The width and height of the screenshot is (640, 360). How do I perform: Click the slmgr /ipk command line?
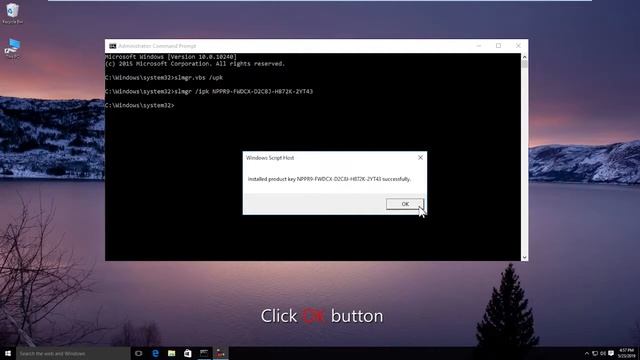209,91
